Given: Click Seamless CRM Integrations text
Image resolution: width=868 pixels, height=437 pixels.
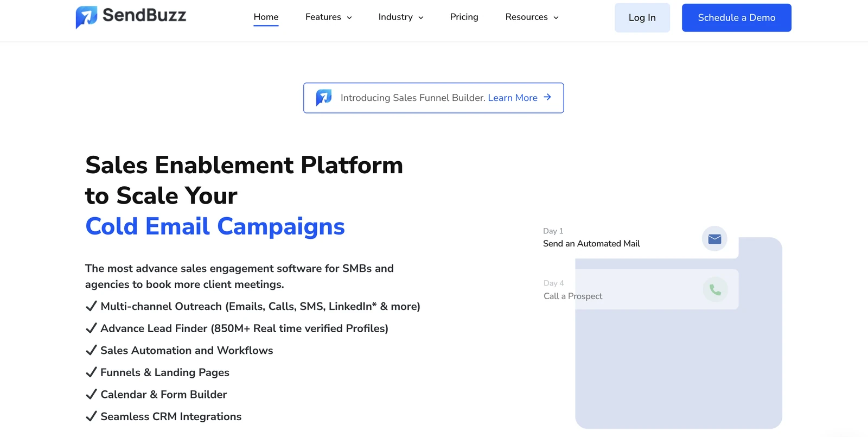Looking at the screenshot, I should tap(171, 416).
